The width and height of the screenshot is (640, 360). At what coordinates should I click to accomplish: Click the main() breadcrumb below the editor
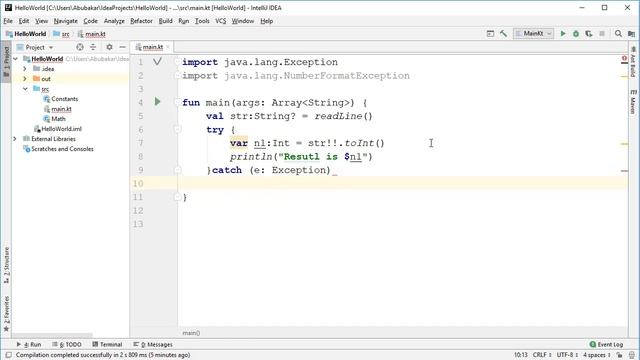click(x=191, y=333)
